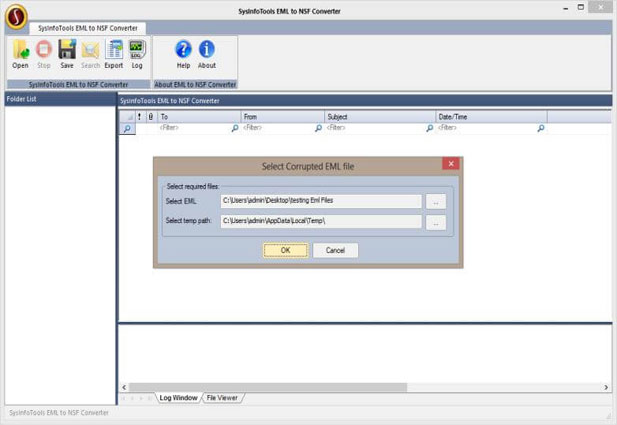Click status bar text SysInfoTools EML to NSF Converter
The width and height of the screenshot is (617, 425).
[x=59, y=412]
